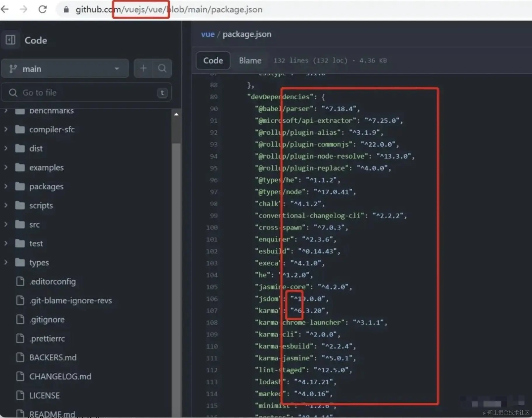
Task: Open the CHANGELOG.md file
Action: [60, 376]
